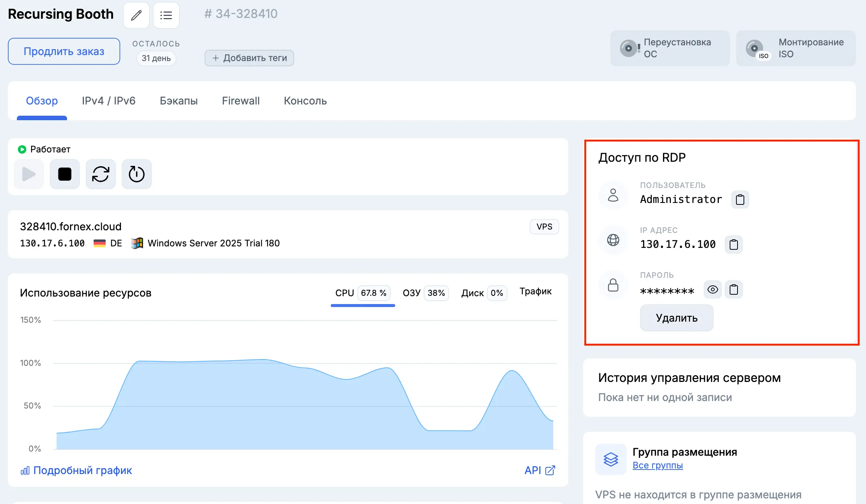Reveal the password with the eye icon
Viewport: 866px width, 504px height.
click(713, 289)
